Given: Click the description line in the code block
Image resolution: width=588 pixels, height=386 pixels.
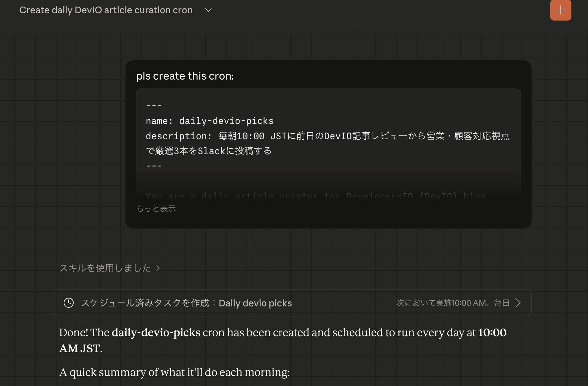Looking at the screenshot, I should pyautogui.click(x=327, y=136).
